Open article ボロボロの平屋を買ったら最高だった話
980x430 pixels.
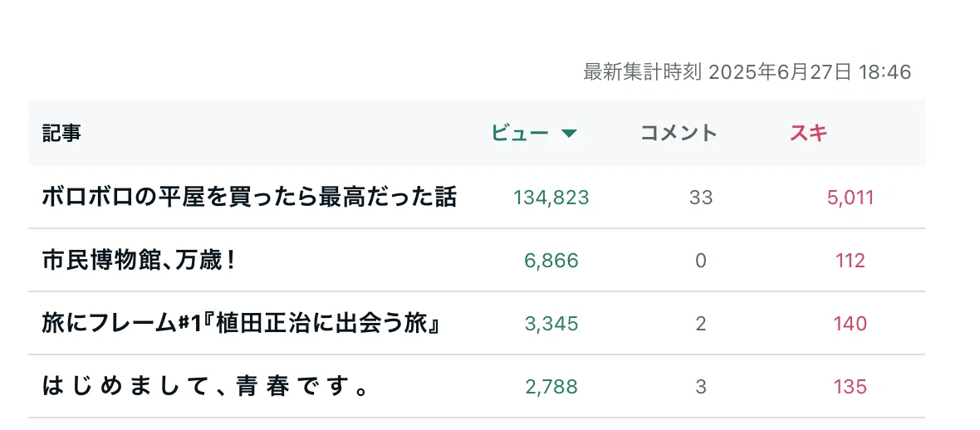(x=249, y=198)
